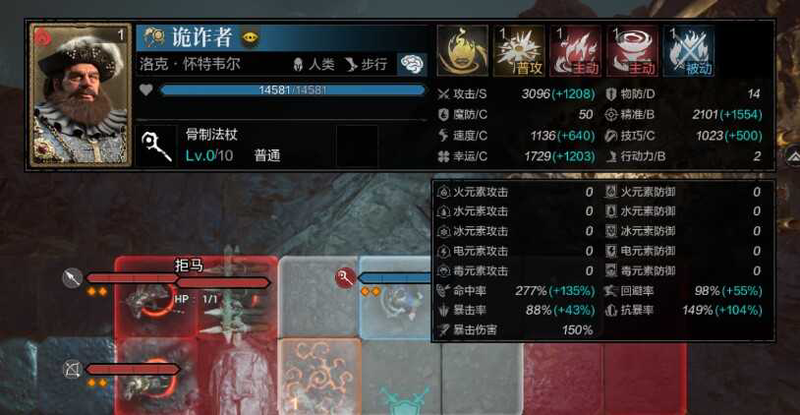Click the flaming face skill icon

462,51
